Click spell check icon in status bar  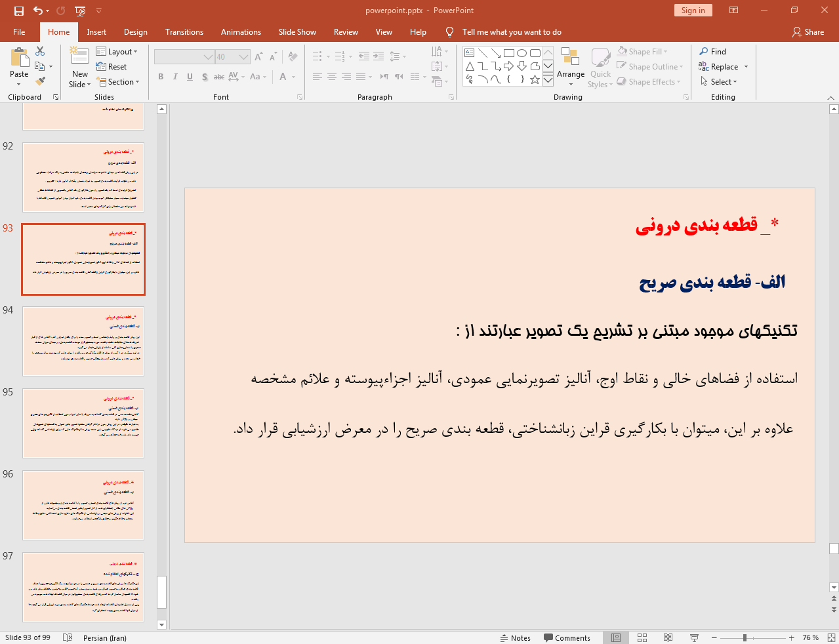point(67,637)
